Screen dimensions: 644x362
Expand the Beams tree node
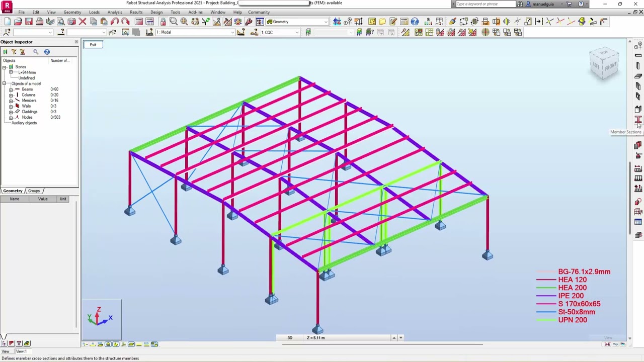(x=11, y=89)
